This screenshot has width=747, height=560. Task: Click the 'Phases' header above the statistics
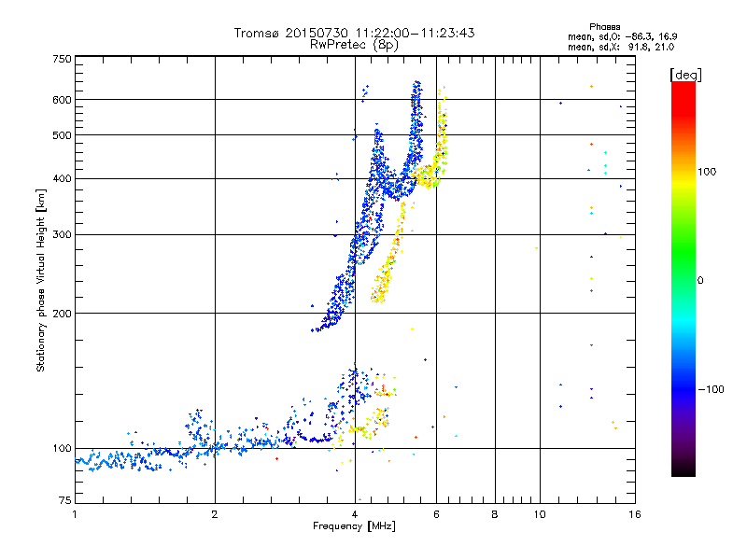[604, 27]
